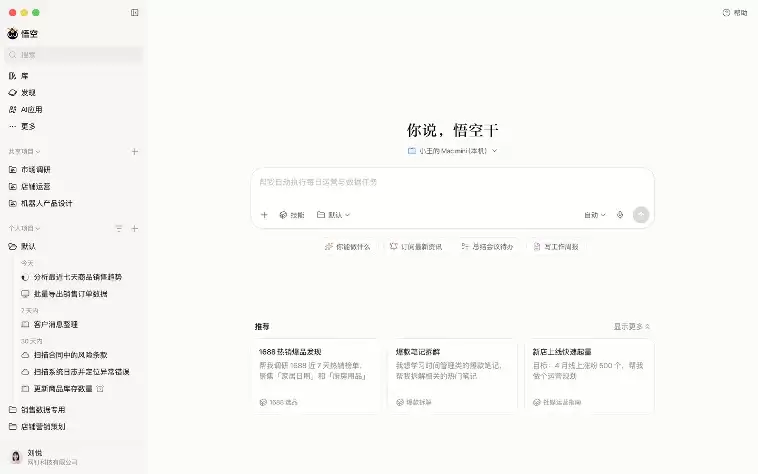
Task: Collapse the 默认 open folder
Action: click(73, 246)
